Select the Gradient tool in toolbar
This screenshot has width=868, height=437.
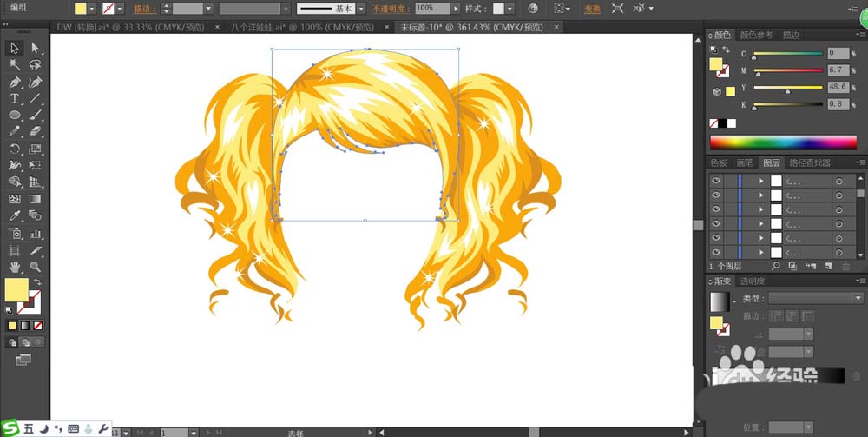pos(36,199)
